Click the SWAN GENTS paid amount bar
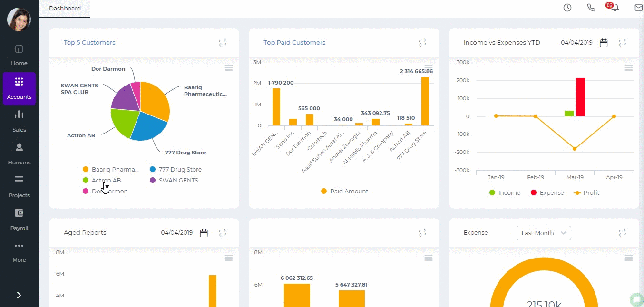The width and height of the screenshot is (644, 307). pos(276,107)
